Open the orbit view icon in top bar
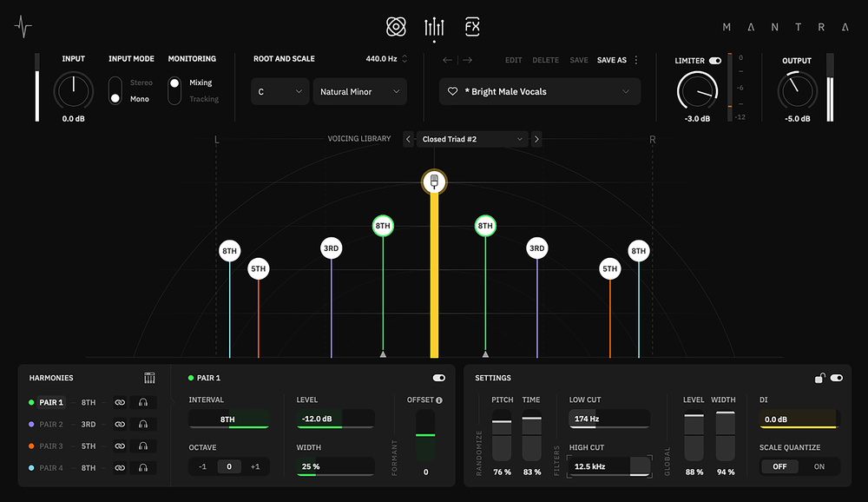868x502 pixels. coord(396,27)
